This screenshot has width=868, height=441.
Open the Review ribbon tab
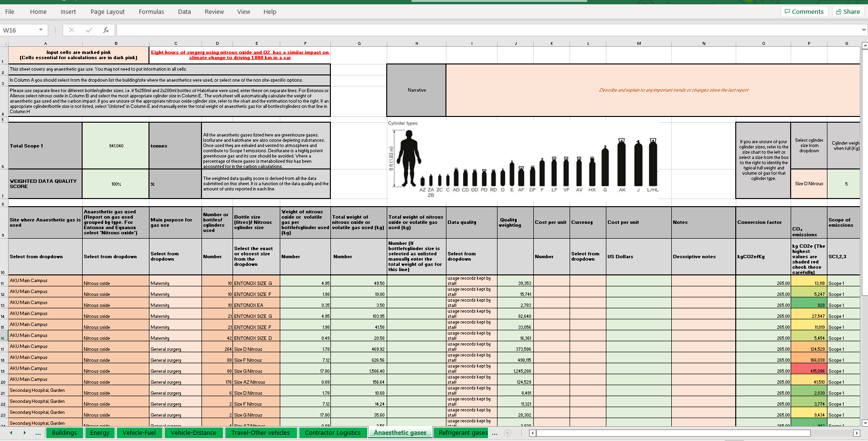pos(214,11)
